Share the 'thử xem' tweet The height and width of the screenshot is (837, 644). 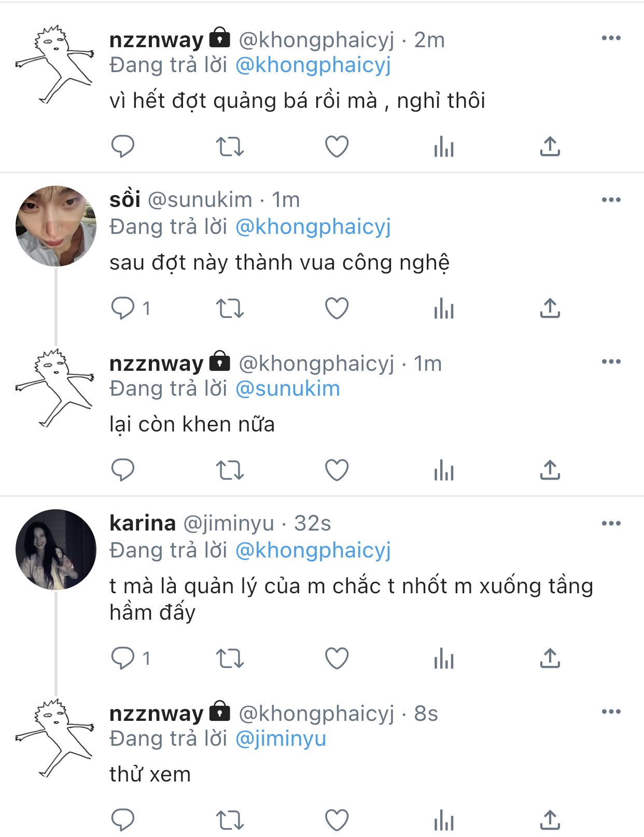click(x=550, y=820)
